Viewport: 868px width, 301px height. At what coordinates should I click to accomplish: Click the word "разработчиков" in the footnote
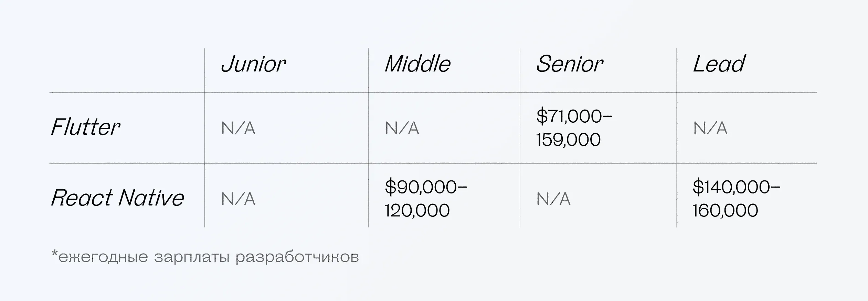[297, 257]
